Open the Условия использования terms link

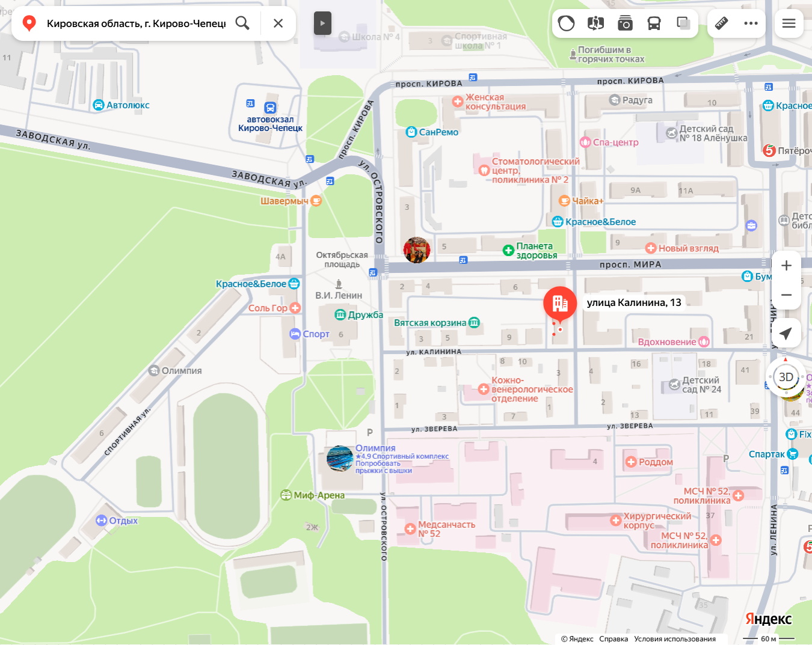[x=675, y=639]
